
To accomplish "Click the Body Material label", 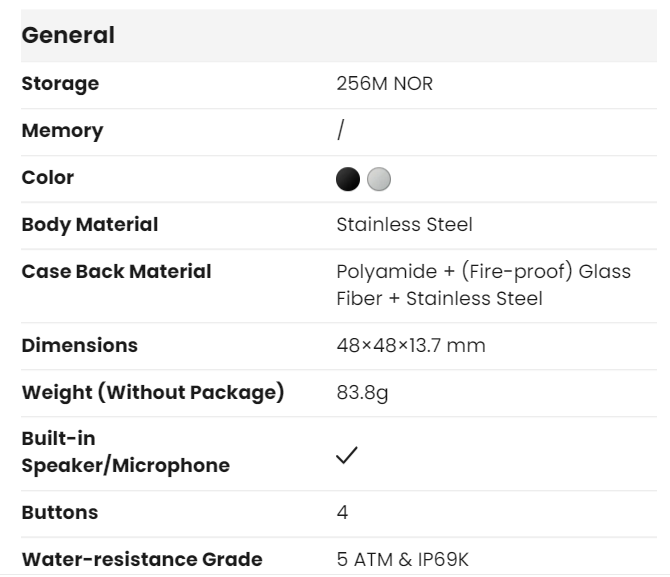I will pos(90,225).
